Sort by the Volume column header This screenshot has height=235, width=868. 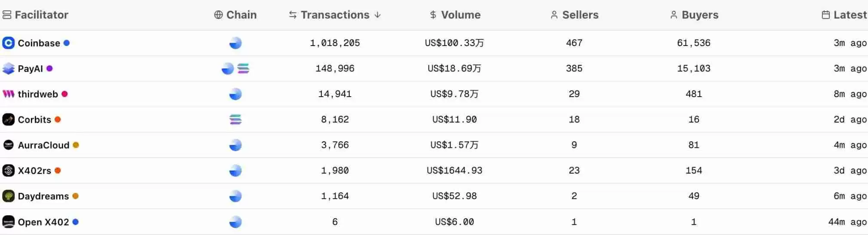[460, 15]
